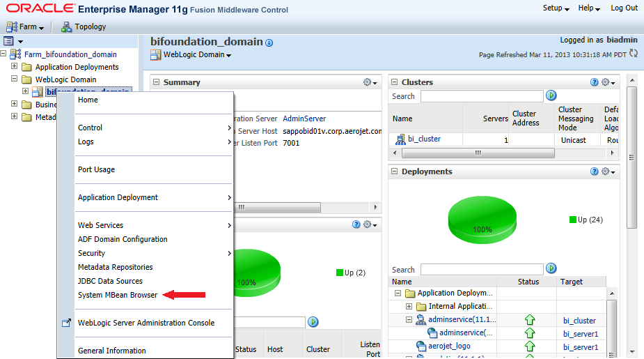Refresh the page with refresh icon
This screenshot has width=644, height=359.
pyautogui.click(x=634, y=54)
